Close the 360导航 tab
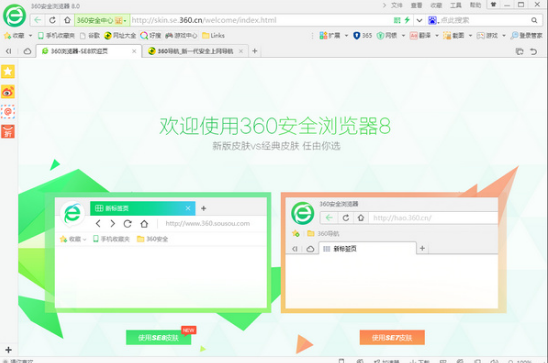The width and height of the screenshot is (548, 363). click(x=241, y=51)
